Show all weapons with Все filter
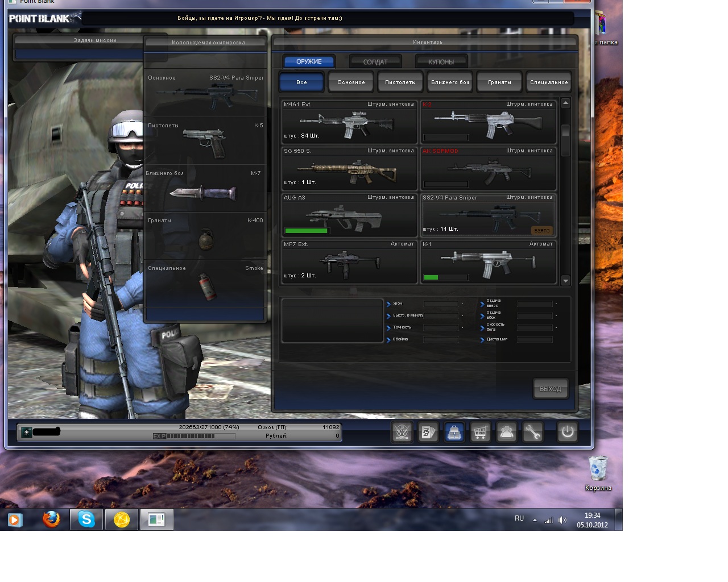The height and width of the screenshot is (582, 728). (301, 82)
